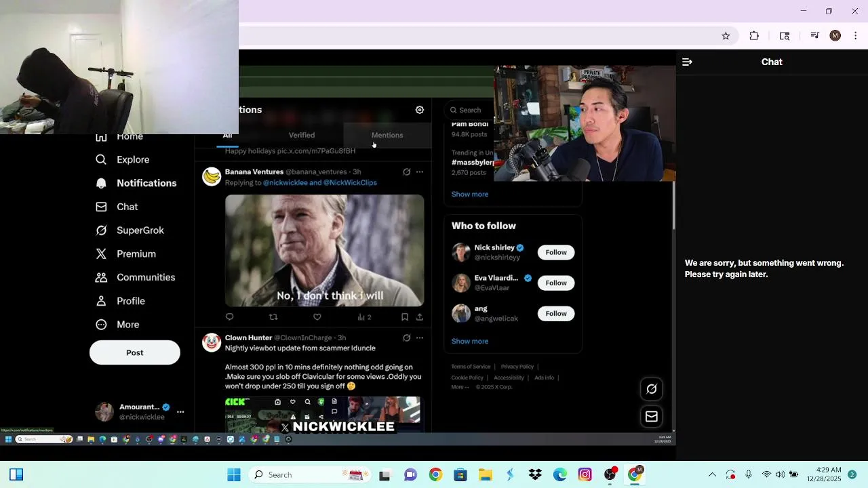This screenshot has height=488, width=868.
Task: Expand the footer More menu
Action: point(460,387)
